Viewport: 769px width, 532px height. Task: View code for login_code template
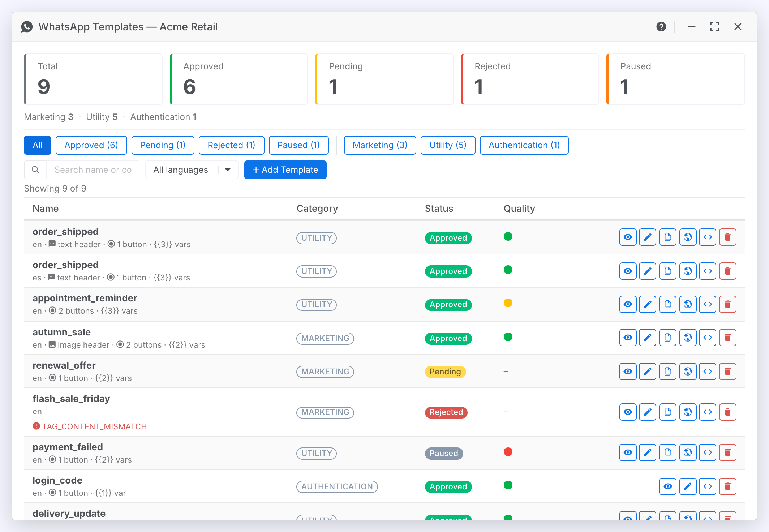(708, 486)
